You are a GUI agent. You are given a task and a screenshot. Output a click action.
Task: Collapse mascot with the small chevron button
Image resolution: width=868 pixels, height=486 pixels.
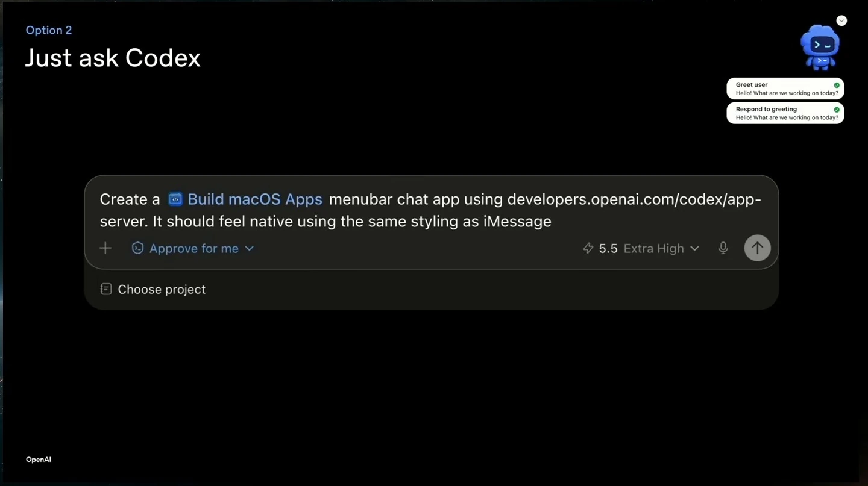tap(841, 21)
